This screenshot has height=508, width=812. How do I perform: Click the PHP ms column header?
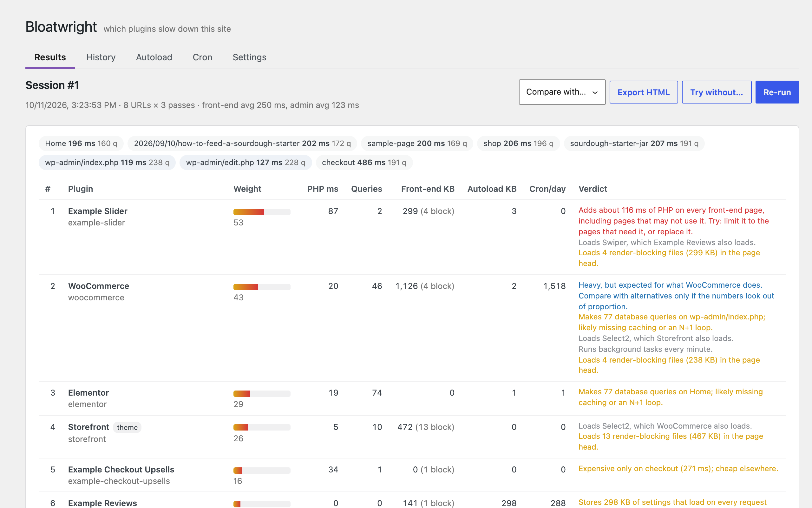[x=323, y=189]
